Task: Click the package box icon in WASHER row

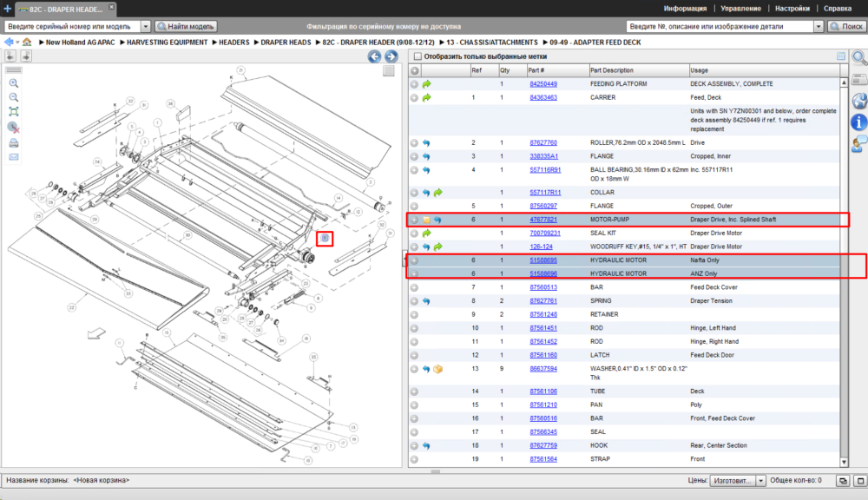Action: [437, 369]
